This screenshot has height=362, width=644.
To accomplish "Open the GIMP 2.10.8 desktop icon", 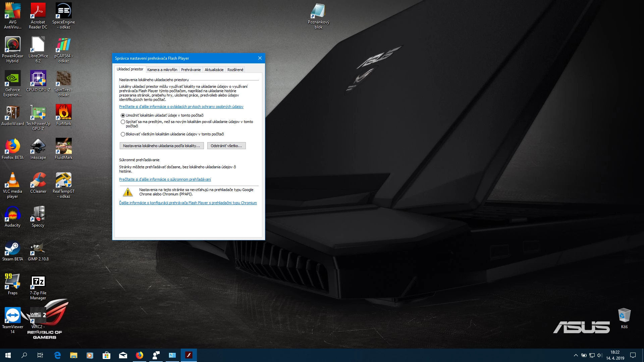I will 38,248.
